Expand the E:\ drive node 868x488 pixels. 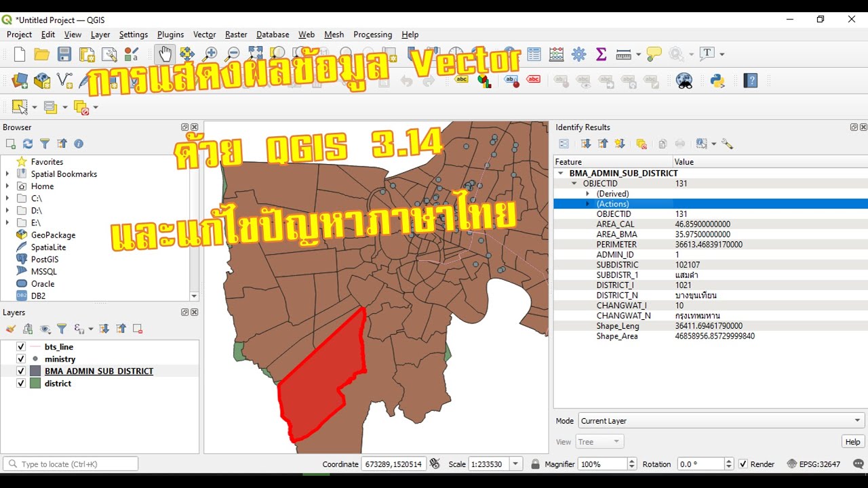[x=7, y=223]
